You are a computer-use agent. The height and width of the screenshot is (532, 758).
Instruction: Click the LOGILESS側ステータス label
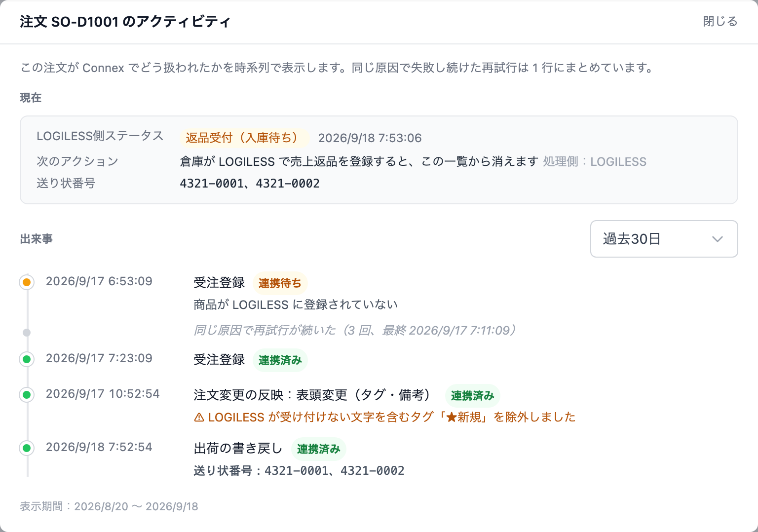[x=100, y=136]
